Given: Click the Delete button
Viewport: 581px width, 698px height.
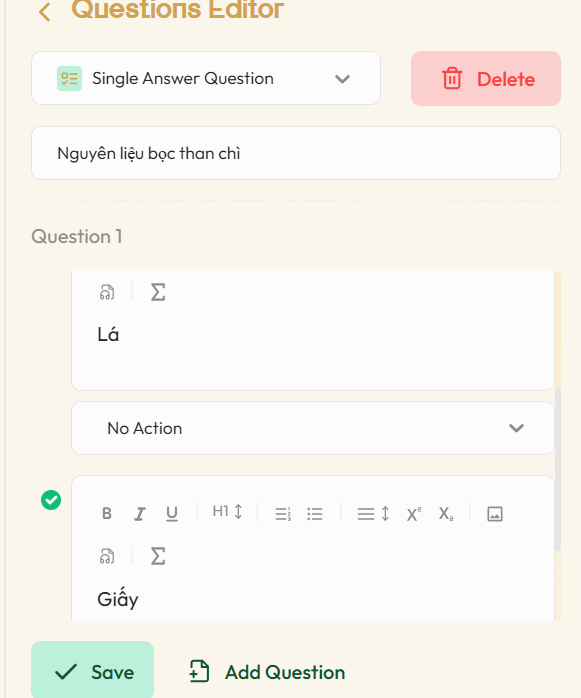Looking at the screenshot, I should tap(486, 79).
